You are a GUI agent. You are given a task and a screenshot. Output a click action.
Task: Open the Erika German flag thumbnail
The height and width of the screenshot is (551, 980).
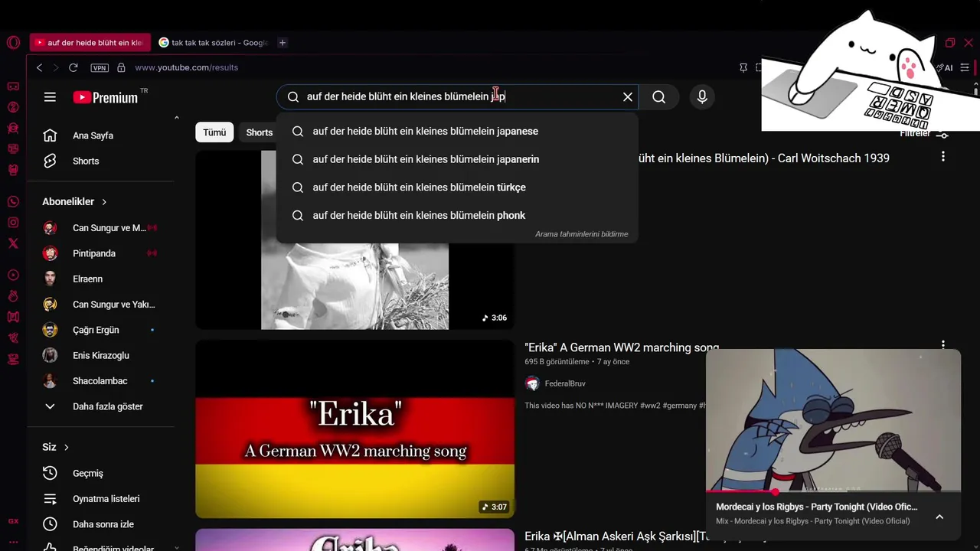[354, 429]
